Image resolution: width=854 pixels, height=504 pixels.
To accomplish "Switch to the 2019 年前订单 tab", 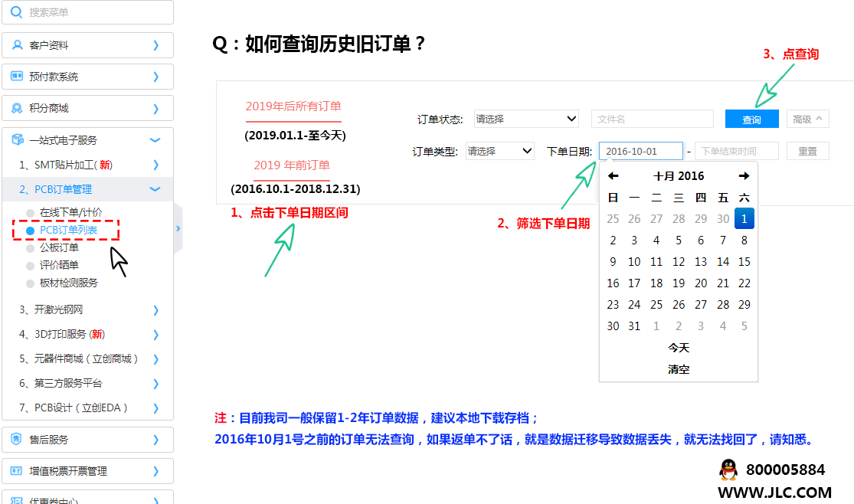I will pos(292,165).
